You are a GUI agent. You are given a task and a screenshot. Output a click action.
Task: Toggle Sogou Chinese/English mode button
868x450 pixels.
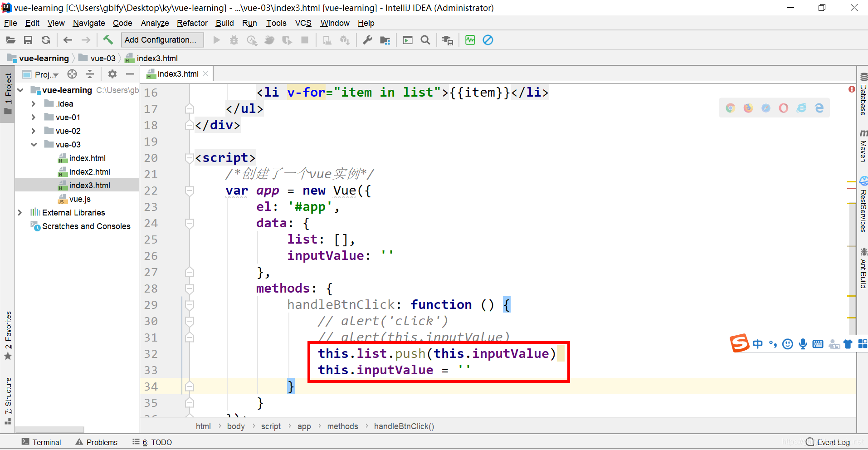pyautogui.click(x=758, y=344)
